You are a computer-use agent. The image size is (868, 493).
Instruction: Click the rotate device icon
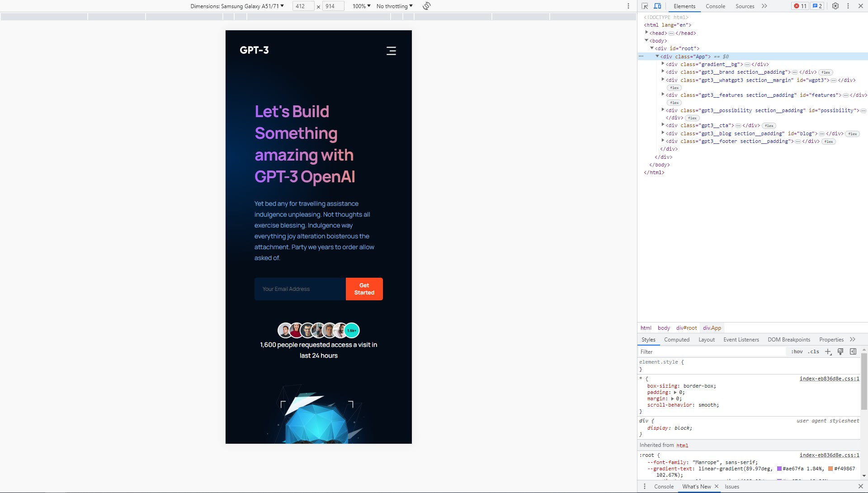[426, 6]
